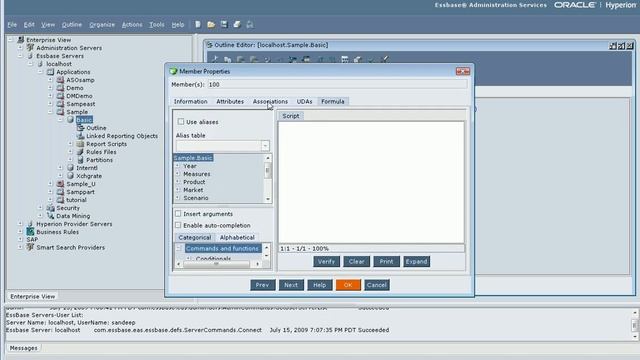Image resolution: width=640 pixels, height=360 pixels.
Task: Click the Demo application icon
Action: tap(60, 88)
